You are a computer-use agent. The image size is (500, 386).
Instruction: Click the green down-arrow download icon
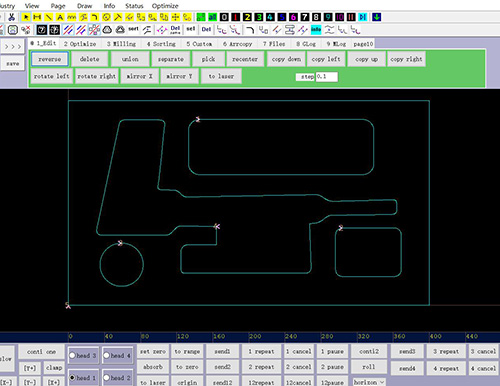[x=377, y=17]
